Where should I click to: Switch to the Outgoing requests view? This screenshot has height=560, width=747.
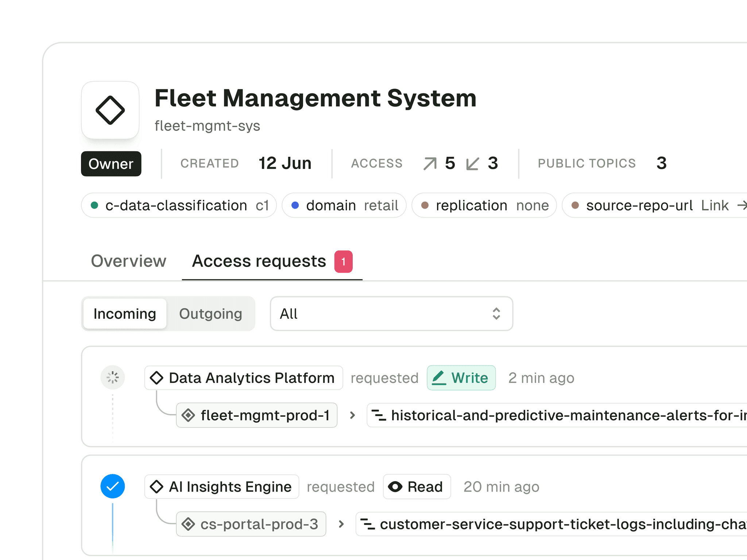click(x=210, y=314)
